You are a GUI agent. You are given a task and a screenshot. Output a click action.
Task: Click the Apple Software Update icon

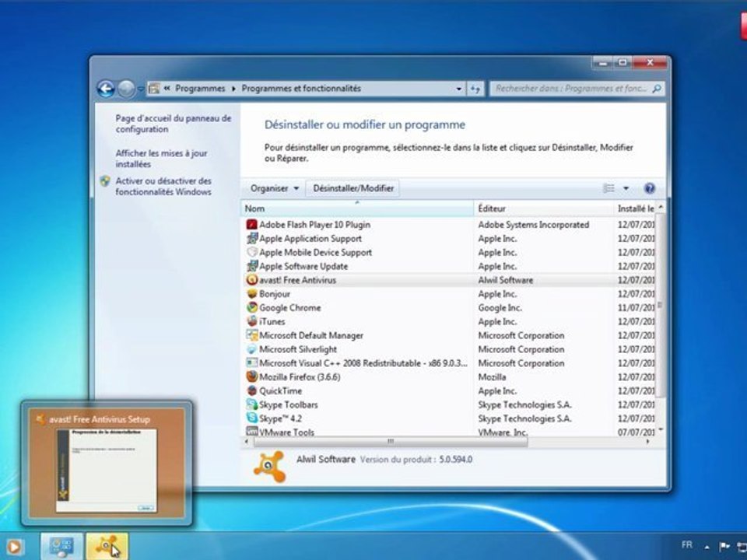(251, 266)
